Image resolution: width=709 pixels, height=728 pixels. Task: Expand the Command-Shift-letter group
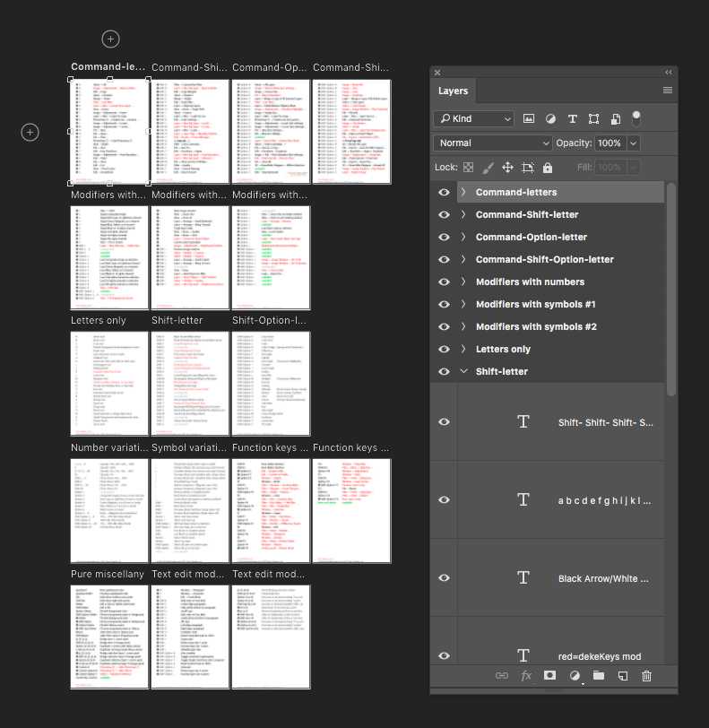[x=463, y=214]
